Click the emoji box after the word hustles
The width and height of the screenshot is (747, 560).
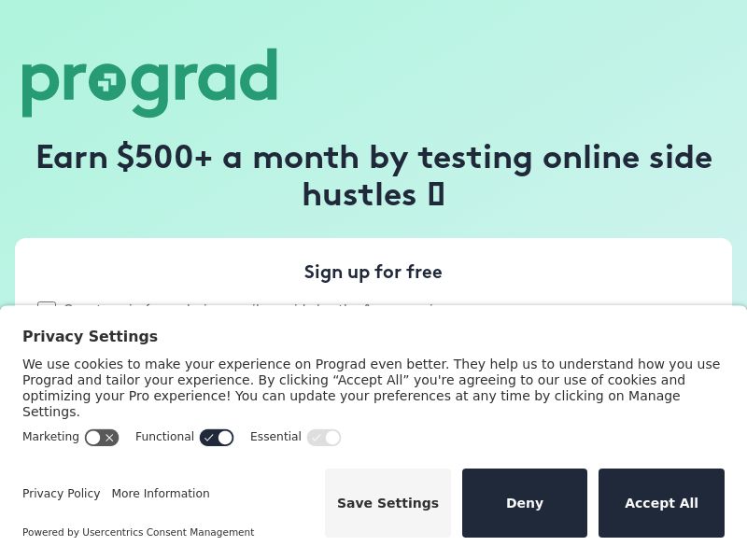(x=435, y=194)
